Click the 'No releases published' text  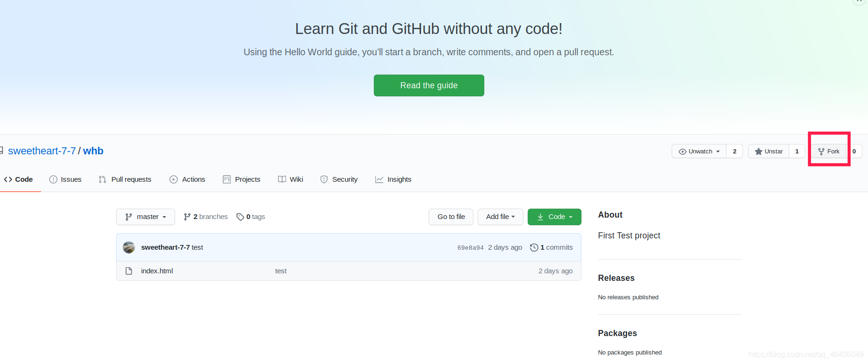coord(628,297)
